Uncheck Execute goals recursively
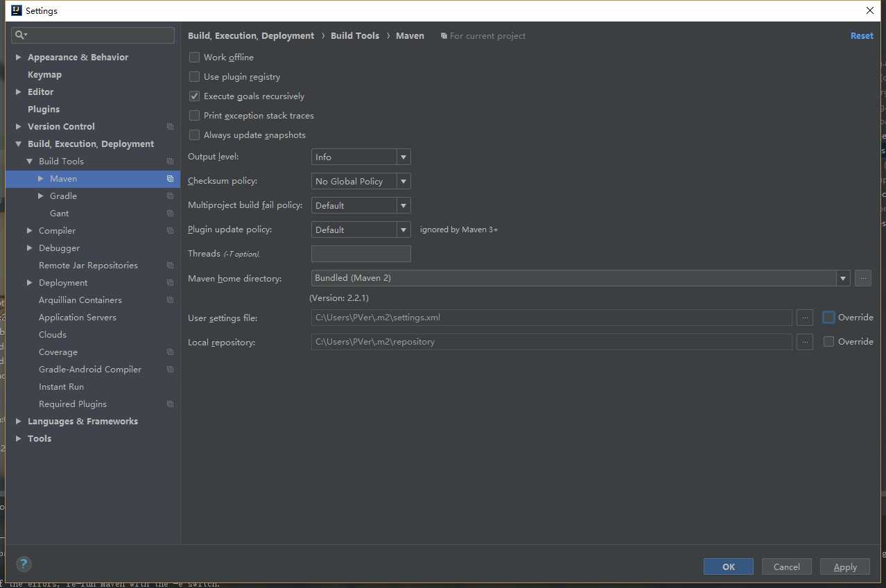The image size is (886, 588). [x=194, y=96]
